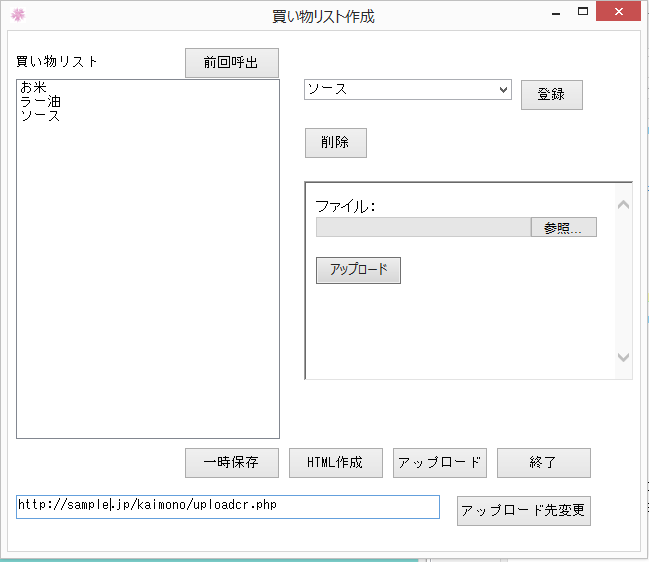
Task: Select ソース in the shopping list
Action: click(x=40, y=116)
